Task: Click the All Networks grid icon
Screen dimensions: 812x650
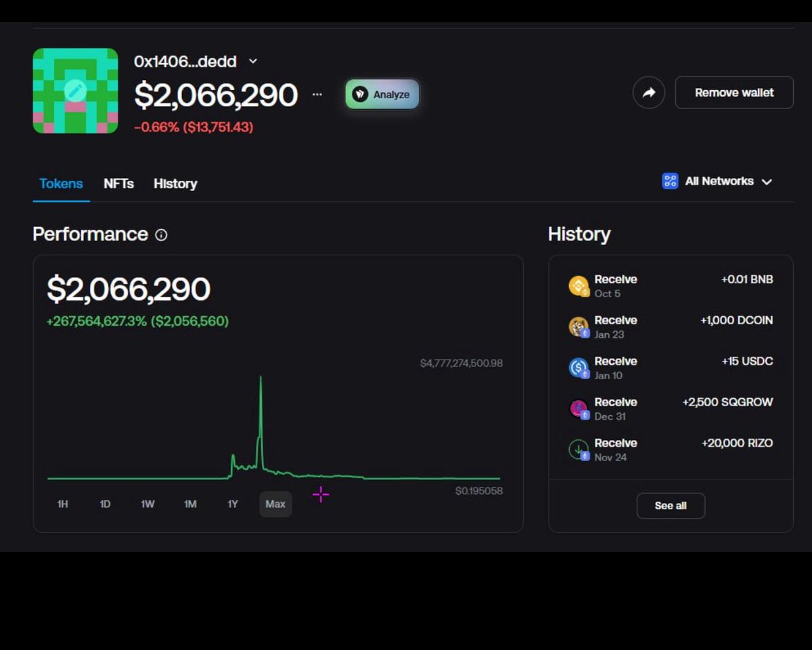Action: coord(670,181)
